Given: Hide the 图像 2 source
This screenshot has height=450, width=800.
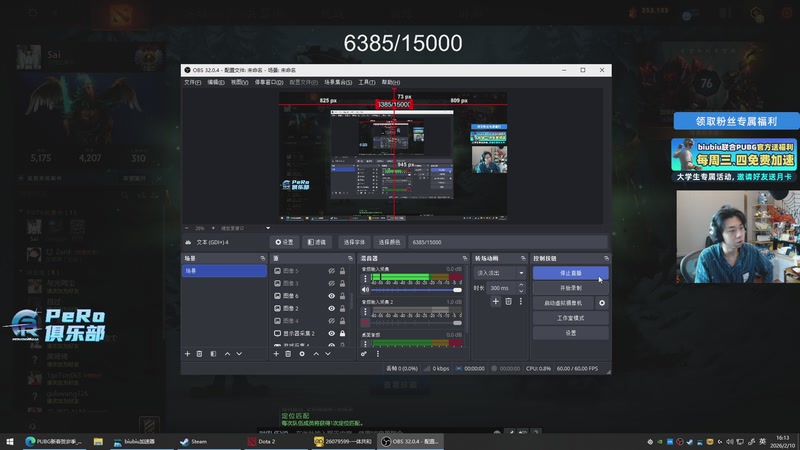Looking at the screenshot, I should coord(332,308).
